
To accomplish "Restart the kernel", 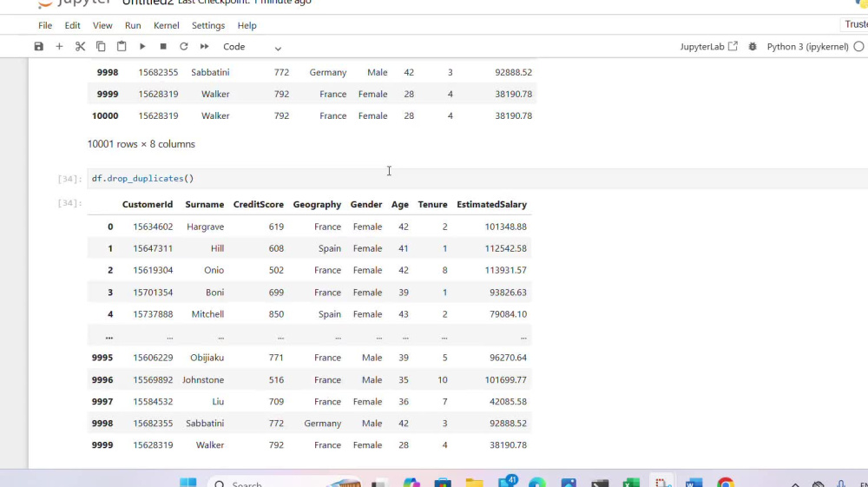I will pyautogui.click(x=184, y=47).
